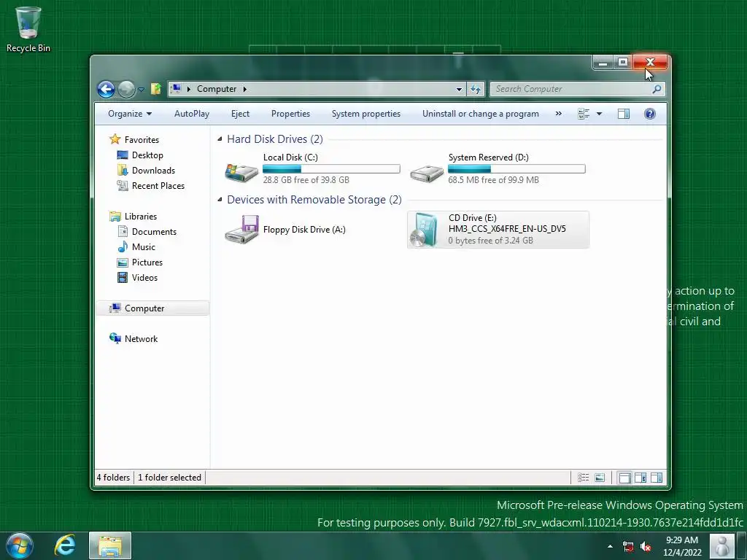Show hidden tray icons arrow
The width and height of the screenshot is (747, 560).
(x=610, y=546)
